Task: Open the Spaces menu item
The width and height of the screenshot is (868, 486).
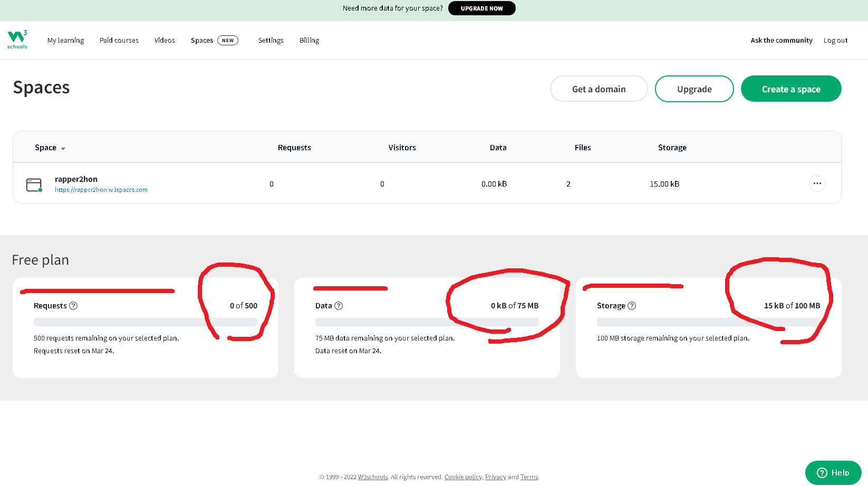Action: (202, 40)
